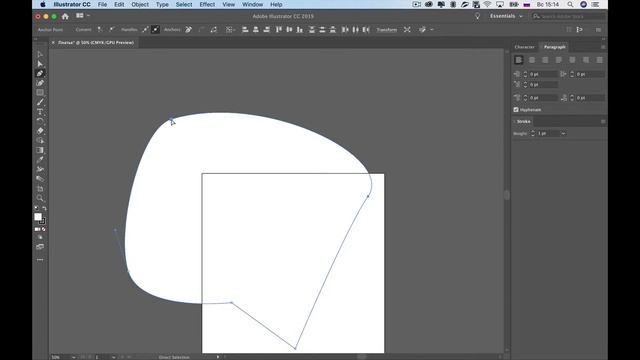Click the Handles label in control bar

[x=129, y=29]
